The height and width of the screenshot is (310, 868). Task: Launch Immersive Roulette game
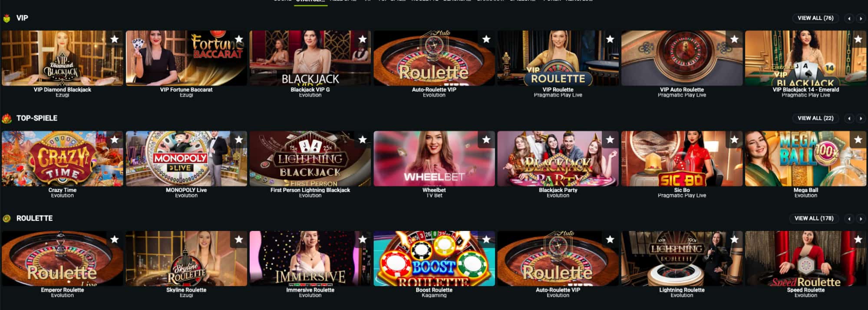pyautogui.click(x=310, y=258)
